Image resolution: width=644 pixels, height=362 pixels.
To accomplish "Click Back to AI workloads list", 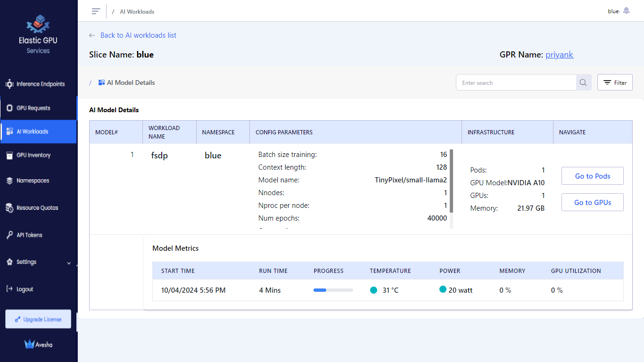I will 138,35.
